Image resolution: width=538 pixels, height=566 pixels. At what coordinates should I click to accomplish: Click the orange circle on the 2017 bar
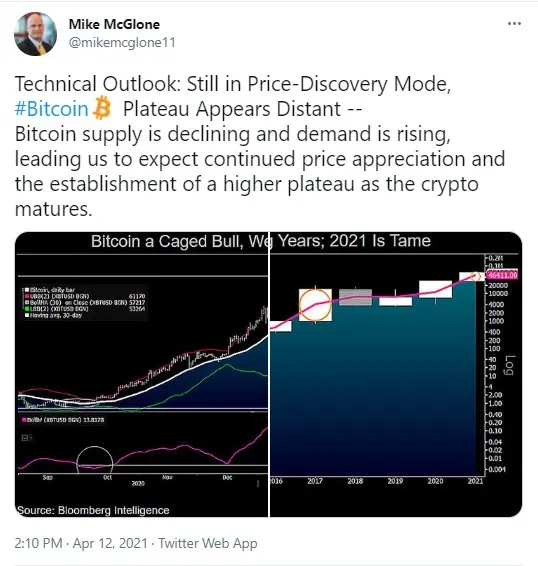(x=315, y=305)
